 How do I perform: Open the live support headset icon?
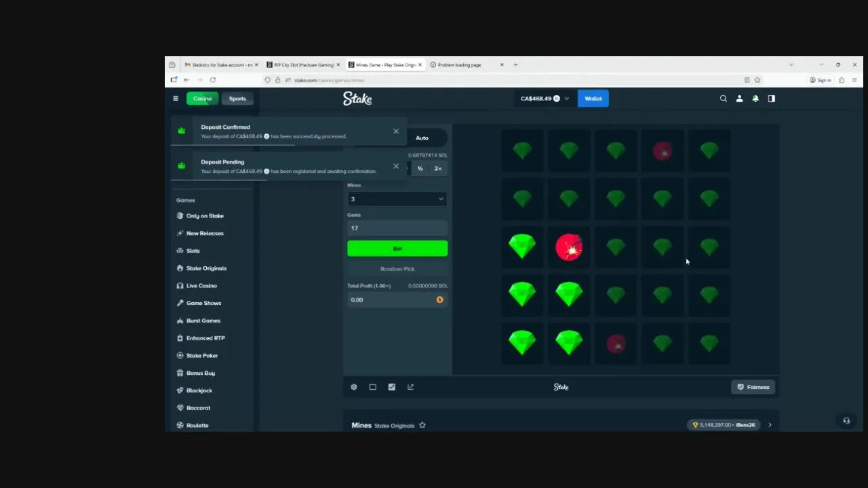tap(846, 421)
